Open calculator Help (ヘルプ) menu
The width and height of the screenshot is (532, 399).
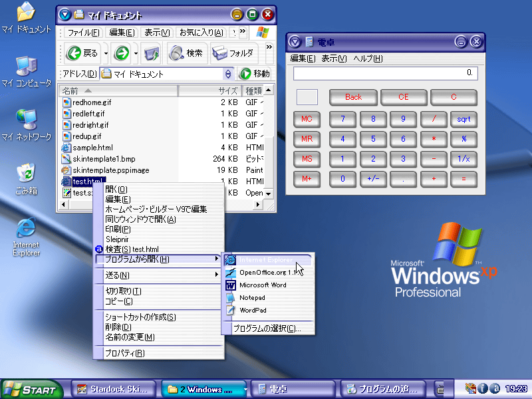368,59
